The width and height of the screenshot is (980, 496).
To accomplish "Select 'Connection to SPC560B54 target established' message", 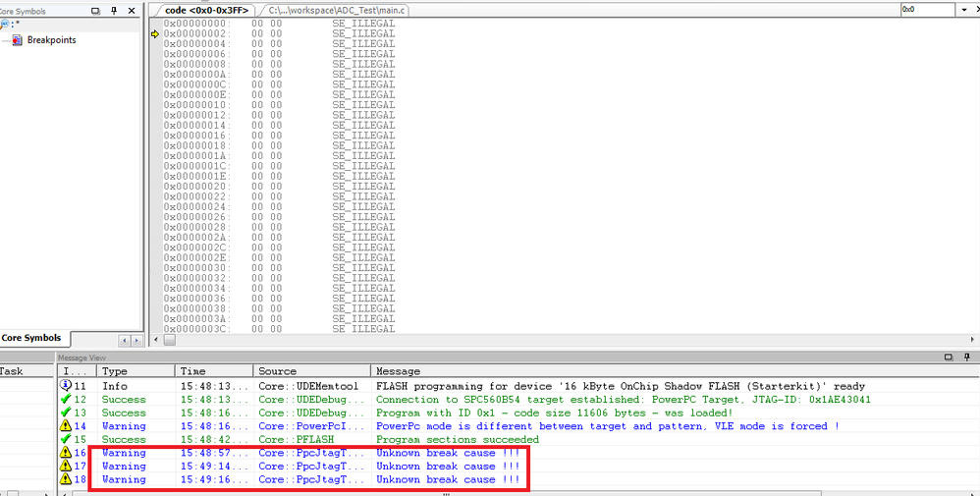I will 624,399.
